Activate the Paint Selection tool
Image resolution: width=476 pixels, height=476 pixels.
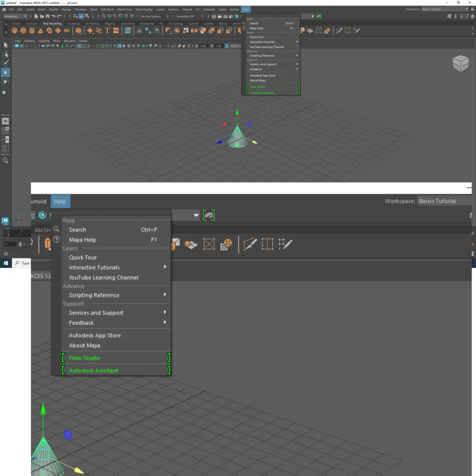[x=6, y=63]
